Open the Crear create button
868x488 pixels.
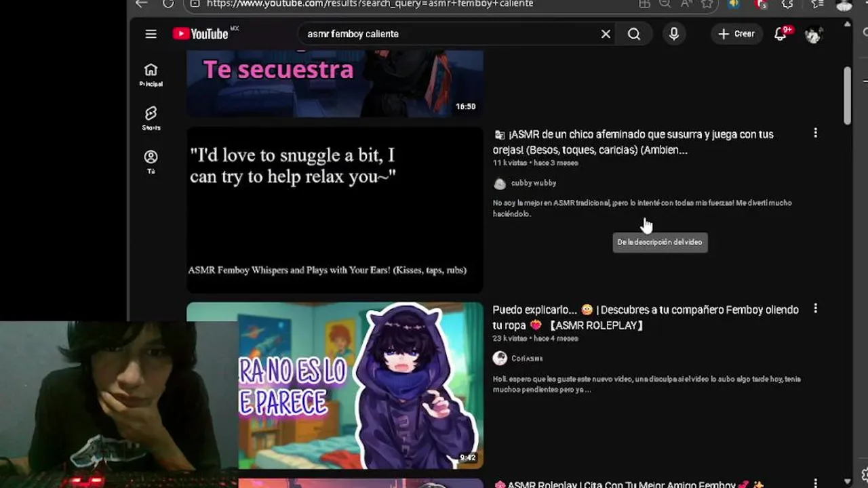pos(736,34)
